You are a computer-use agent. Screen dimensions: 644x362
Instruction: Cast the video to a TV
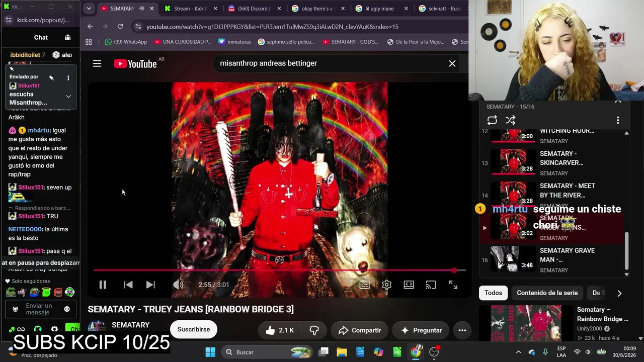tap(431, 285)
